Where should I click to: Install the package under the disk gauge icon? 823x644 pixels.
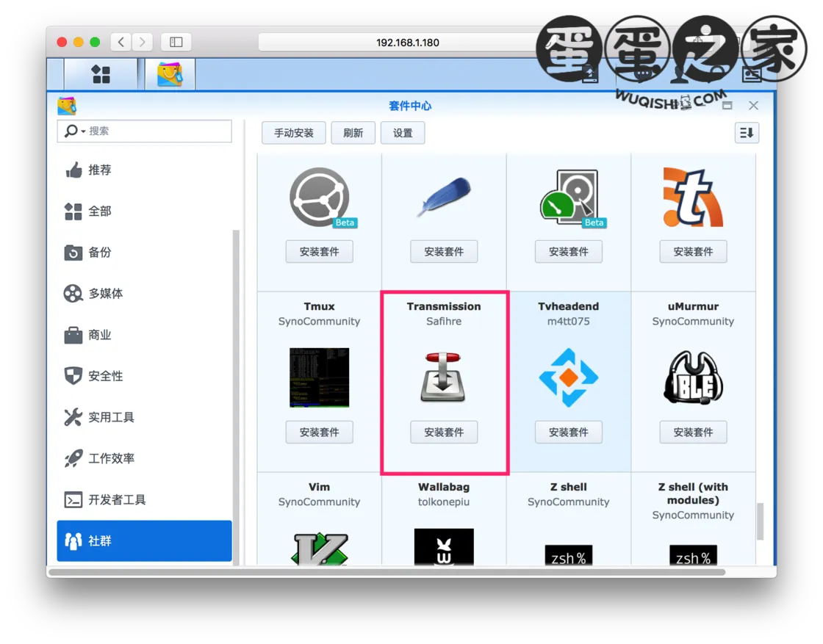click(569, 252)
